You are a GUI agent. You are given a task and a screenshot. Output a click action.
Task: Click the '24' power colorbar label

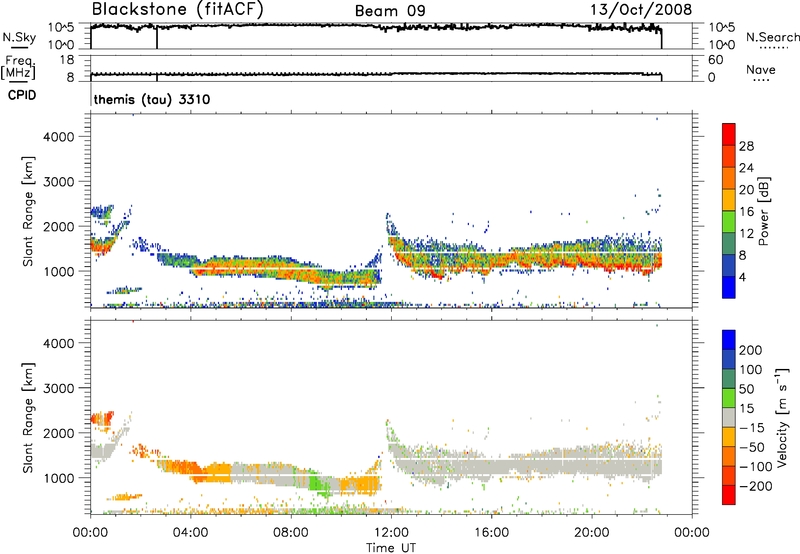click(x=746, y=168)
